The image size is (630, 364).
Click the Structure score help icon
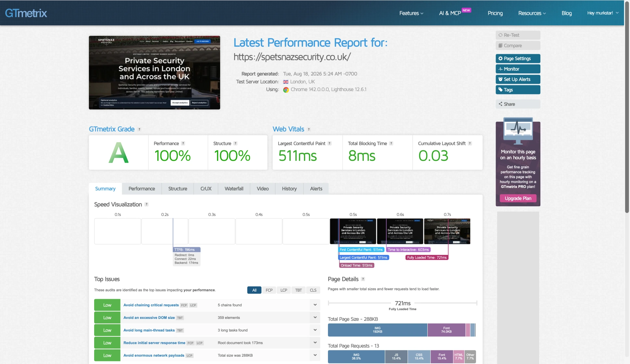pyautogui.click(x=235, y=143)
